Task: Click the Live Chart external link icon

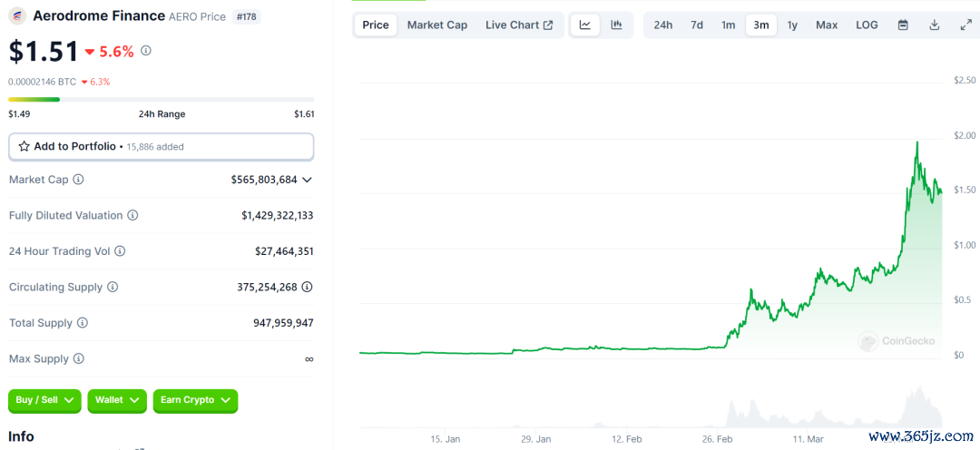Action: (x=548, y=25)
